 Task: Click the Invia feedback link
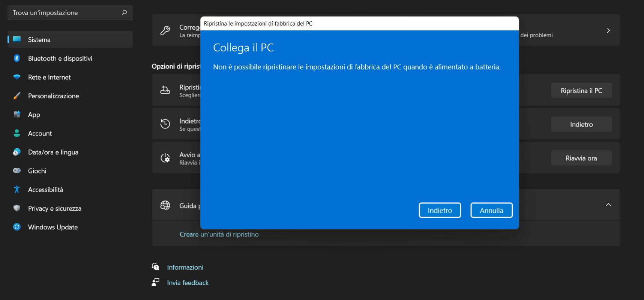pyautogui.click(x=188, y=283)
